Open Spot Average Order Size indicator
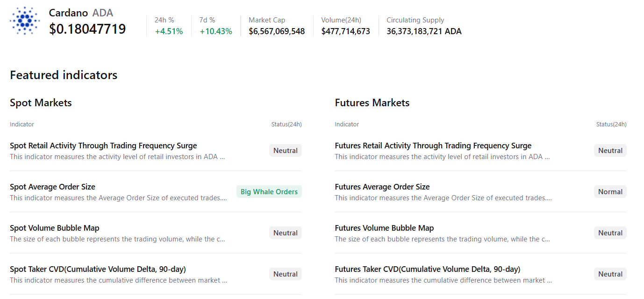This screenshot has width=644, height=299. 52,187
